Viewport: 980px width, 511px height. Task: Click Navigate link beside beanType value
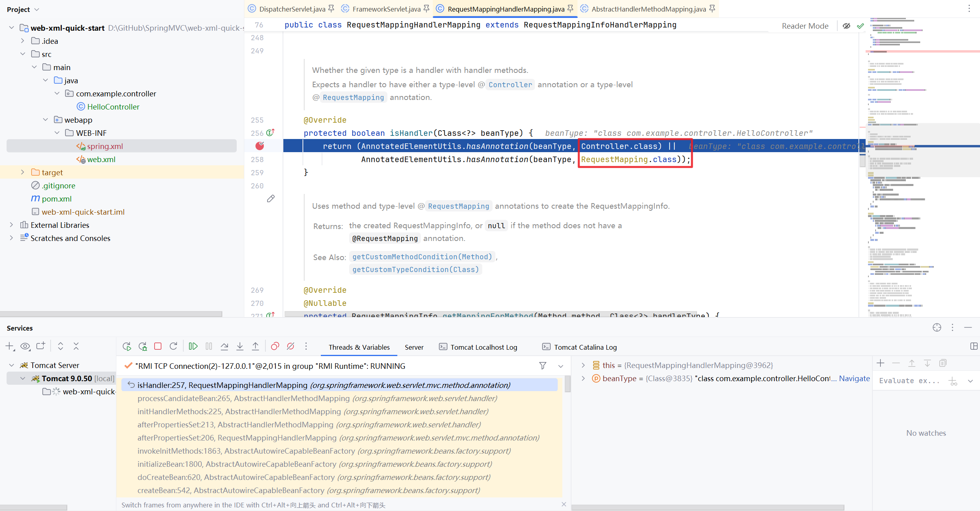(x=854, y=378)
